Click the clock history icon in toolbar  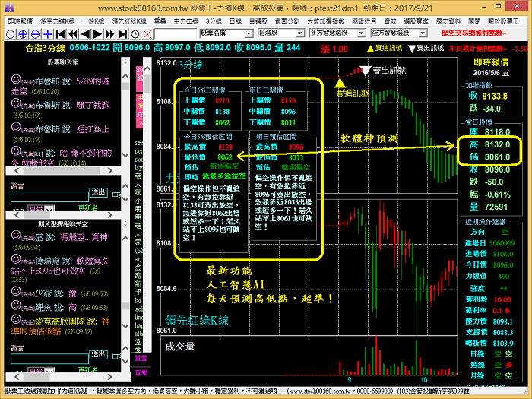[135, 34]
